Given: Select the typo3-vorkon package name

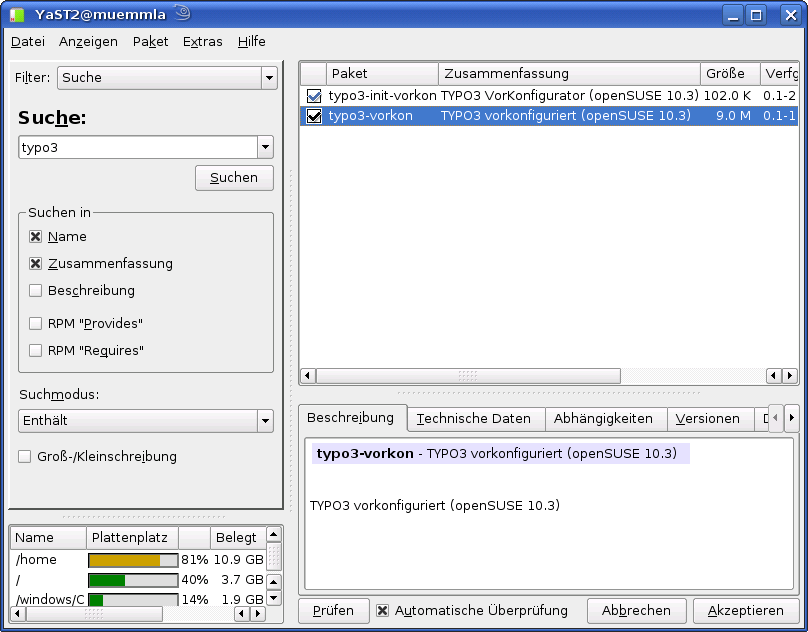Looking at the screenshot, I should pos(371,116).
